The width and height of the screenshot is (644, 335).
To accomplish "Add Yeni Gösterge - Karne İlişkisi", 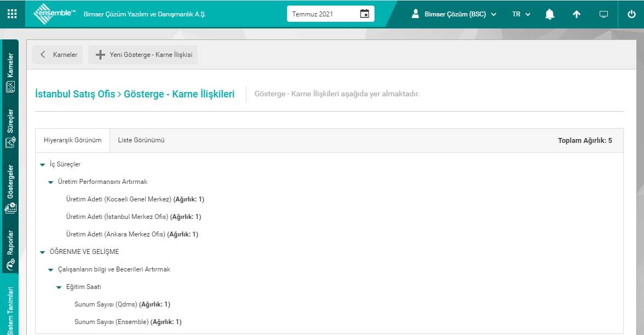I will 143,55.
